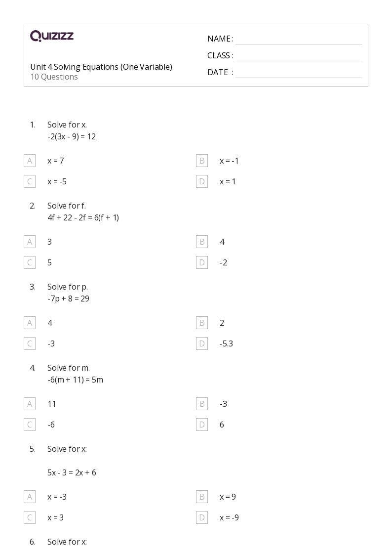Select option B, x = -1

pos(202,161)
